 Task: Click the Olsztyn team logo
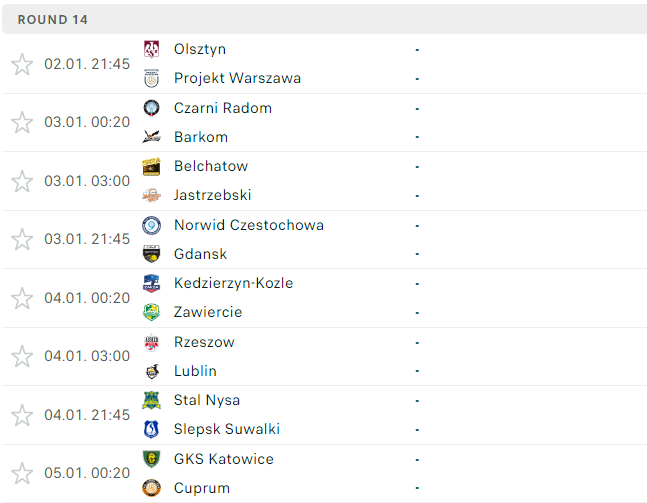pos(151,49)
